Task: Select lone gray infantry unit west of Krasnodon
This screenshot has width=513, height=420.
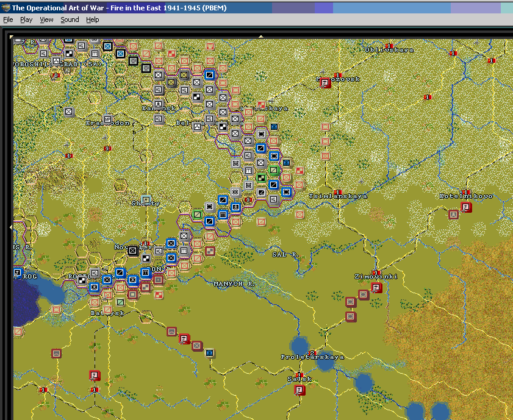Action: pyautogui.click(x=69, y=112)
